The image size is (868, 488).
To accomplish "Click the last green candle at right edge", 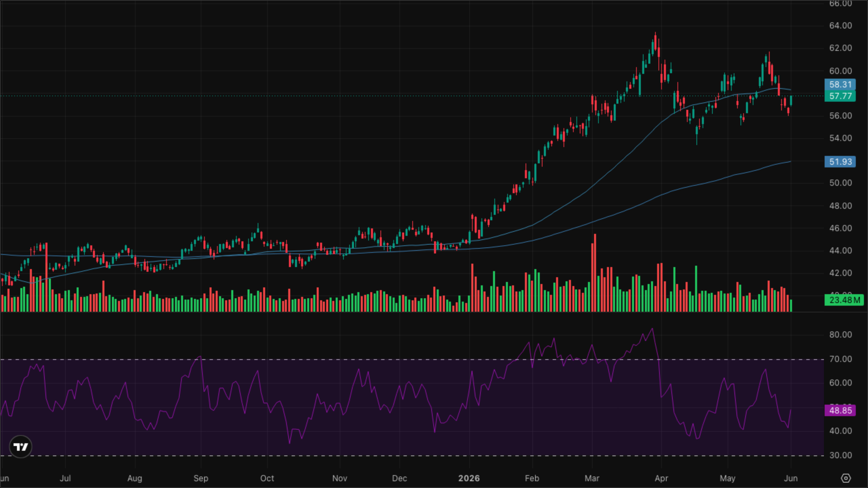I will 791,101.
